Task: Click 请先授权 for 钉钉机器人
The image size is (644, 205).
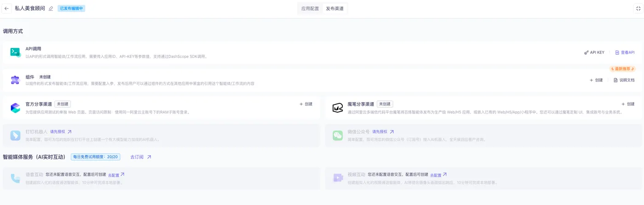Action: point(61,132)
